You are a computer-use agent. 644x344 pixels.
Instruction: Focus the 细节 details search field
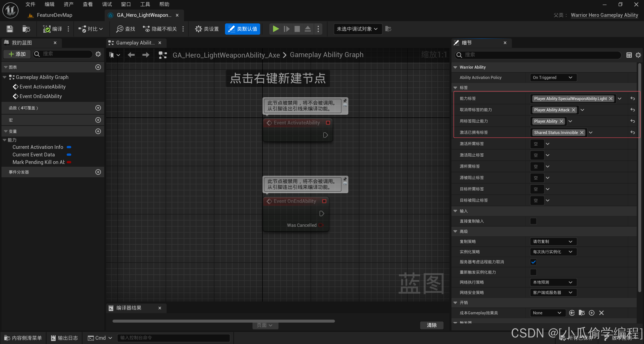pyautogui.click(x=538, y=55)
